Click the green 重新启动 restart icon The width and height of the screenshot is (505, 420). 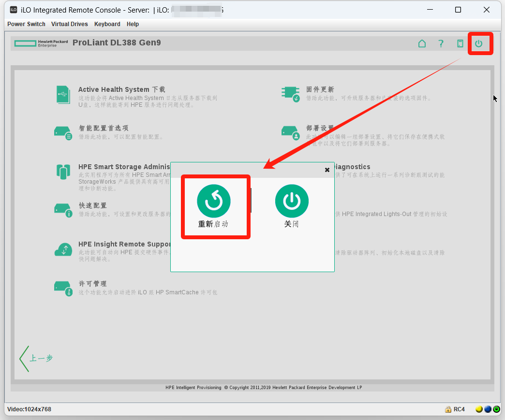pyautogui.click(x=214, y=201)
